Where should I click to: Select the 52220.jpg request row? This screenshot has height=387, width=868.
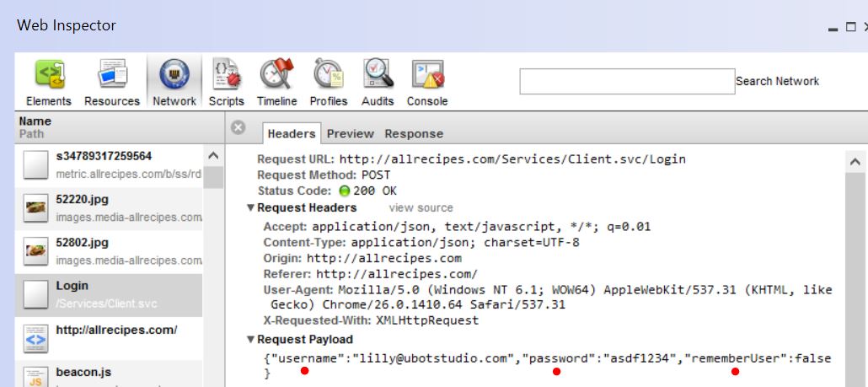point(109,209)
